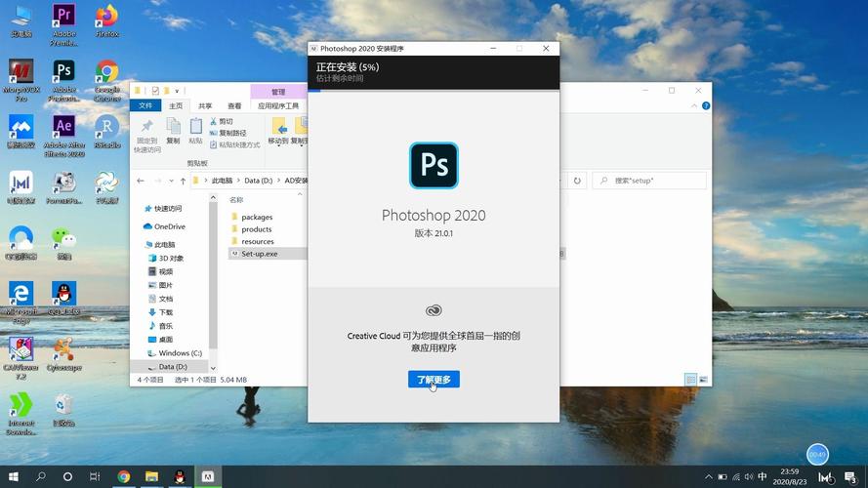Click the Creative Cloud logo icon
This screenshot has height=488, width=868.
coord(434,310)
